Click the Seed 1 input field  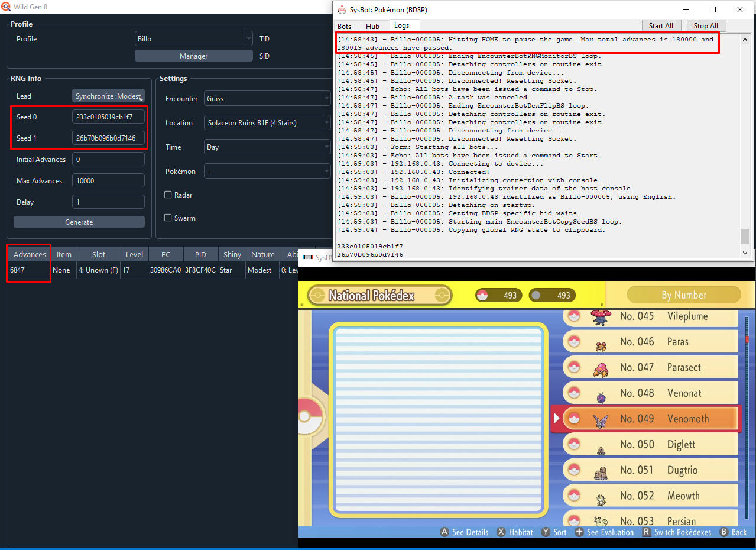point(108,138)
